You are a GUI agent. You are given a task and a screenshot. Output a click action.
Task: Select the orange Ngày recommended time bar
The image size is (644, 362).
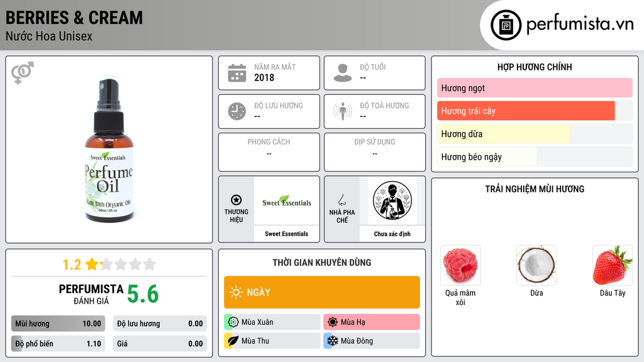pyautogui.click(x=322, y=292)
